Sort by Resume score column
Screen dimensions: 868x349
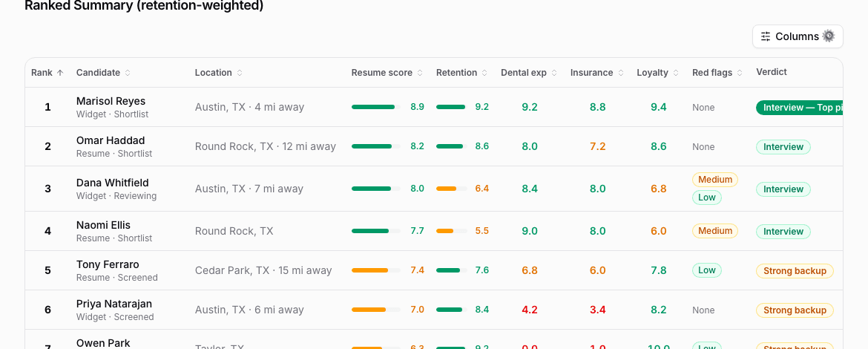pyautogui.click(x=387, y=73)
